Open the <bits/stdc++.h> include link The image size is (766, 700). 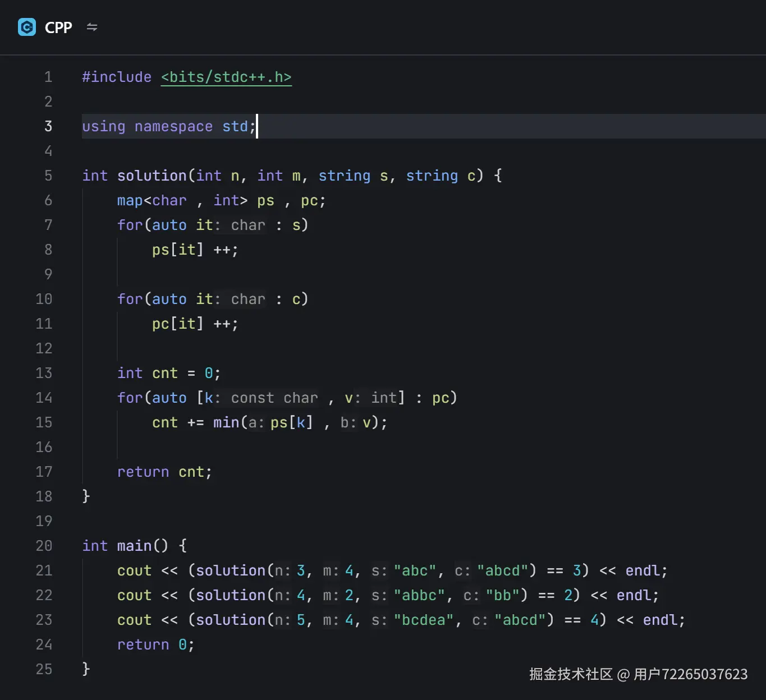[x=226, y=77]
